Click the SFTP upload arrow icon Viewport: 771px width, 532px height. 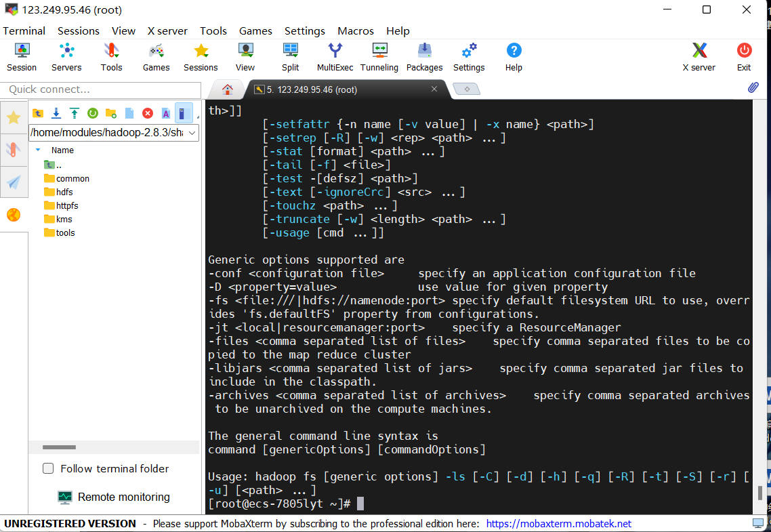click(x=75, y=113)
